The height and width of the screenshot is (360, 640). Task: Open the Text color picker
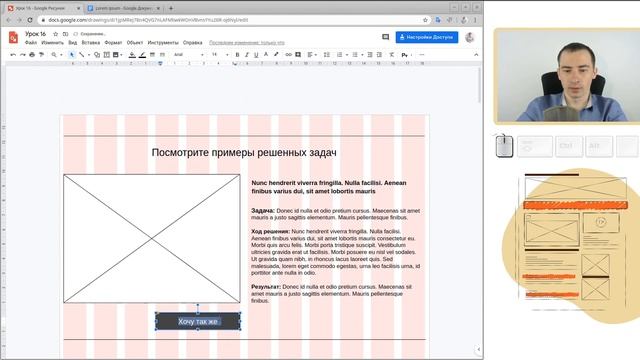tap(266, 55)
